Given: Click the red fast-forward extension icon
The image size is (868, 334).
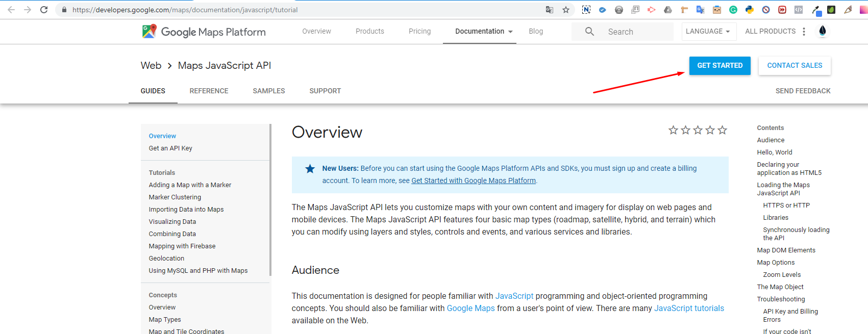Looking at the screenshot, I should [782, 10].
